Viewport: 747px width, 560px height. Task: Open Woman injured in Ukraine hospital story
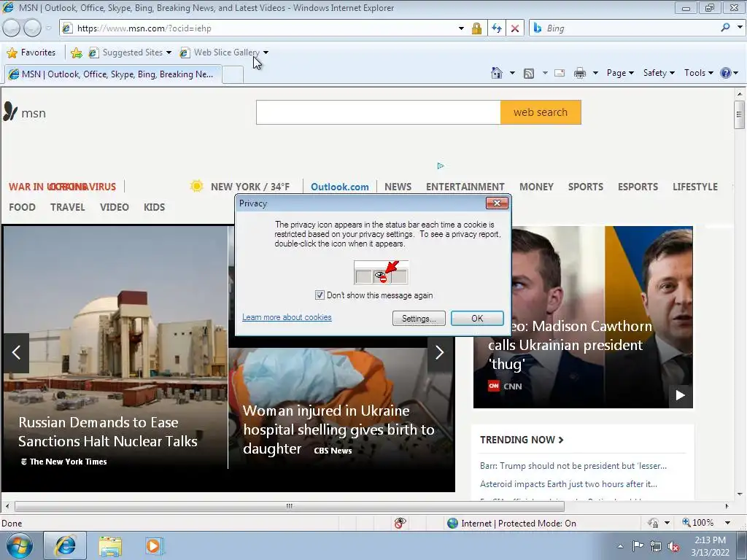coord(338,429)
